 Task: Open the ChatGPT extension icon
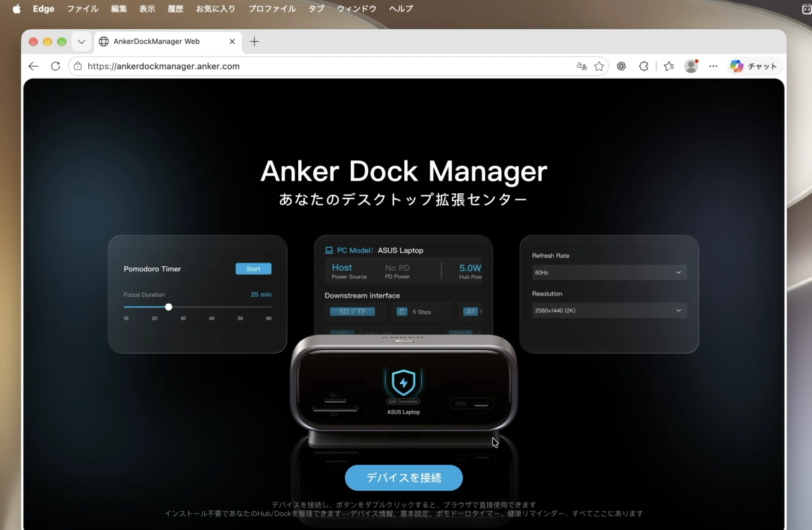[x=622, y=66]
